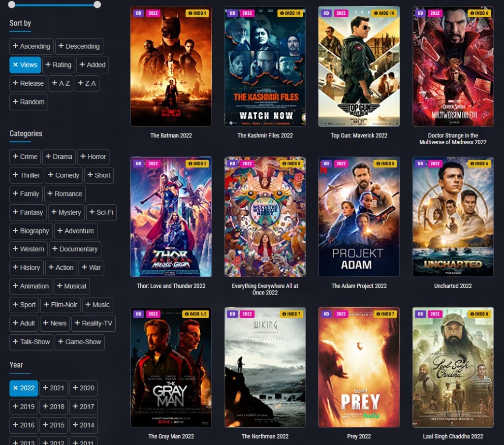The height and width of the screenshot is (445, 504).
Task: Enable the Horror category filter
Action: 93,157
